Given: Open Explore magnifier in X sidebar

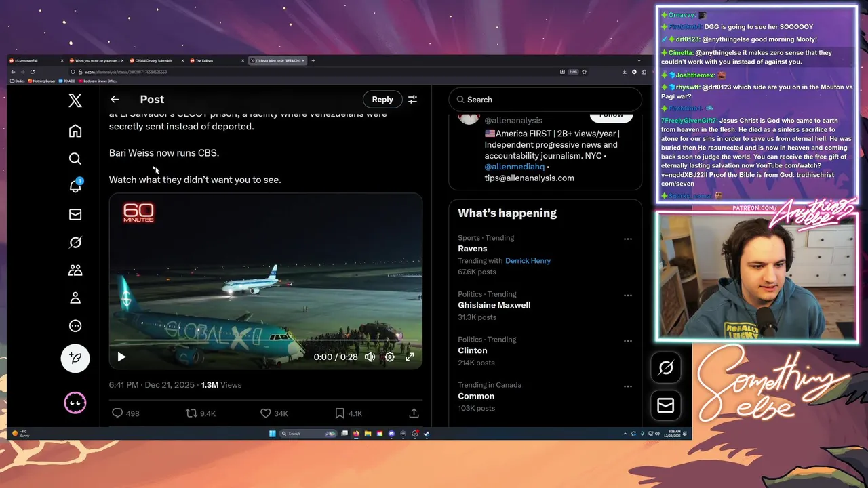Looking at the screenshot, I should pos(75,159).
